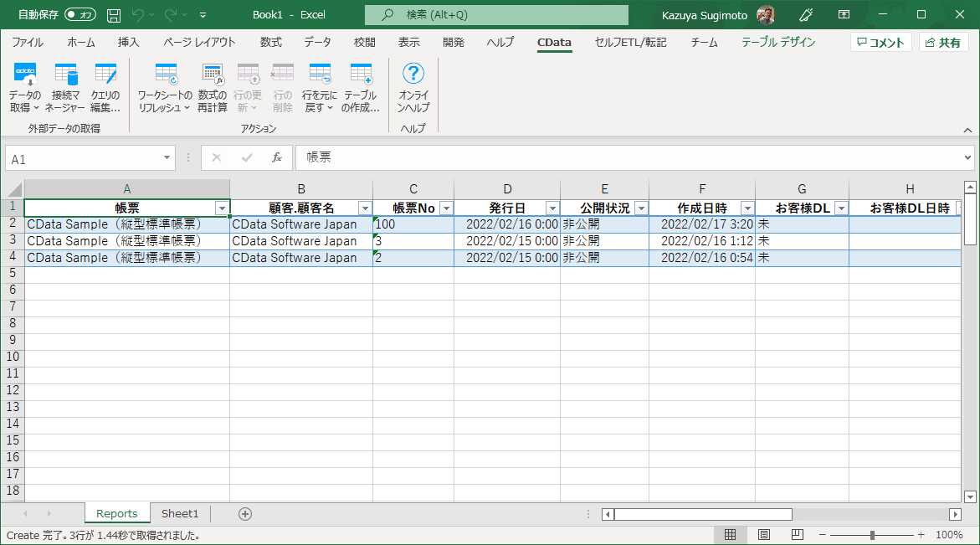Expand the Name Box dropdown arrow

[167, 158]
